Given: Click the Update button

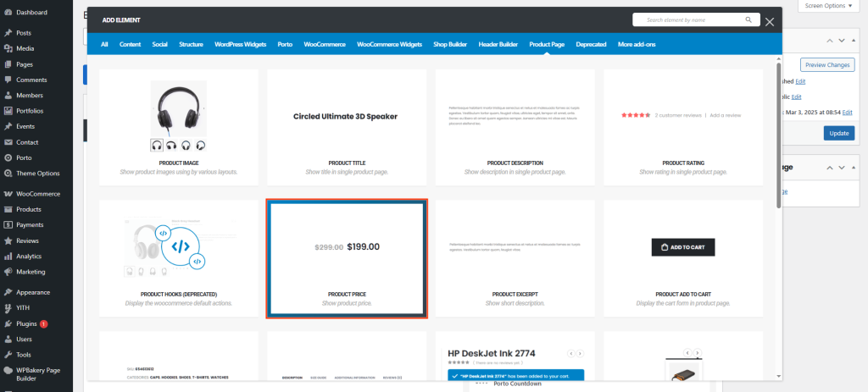Looking at the screenshot, I should click(x=838, y=133).
